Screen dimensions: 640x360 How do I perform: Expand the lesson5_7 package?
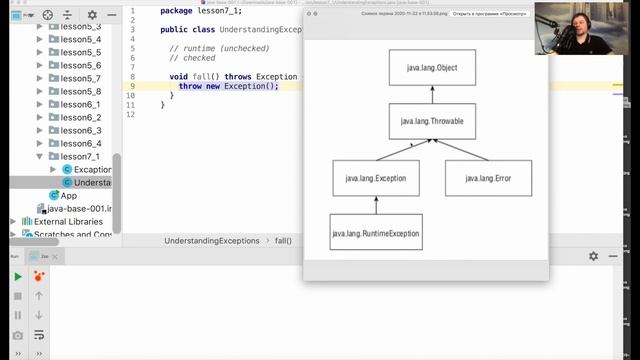click(40, 78)
